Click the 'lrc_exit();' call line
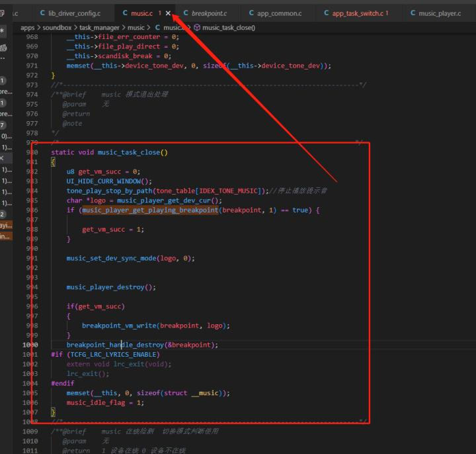The width and height of the screenshot is (476, 454). 88,374
